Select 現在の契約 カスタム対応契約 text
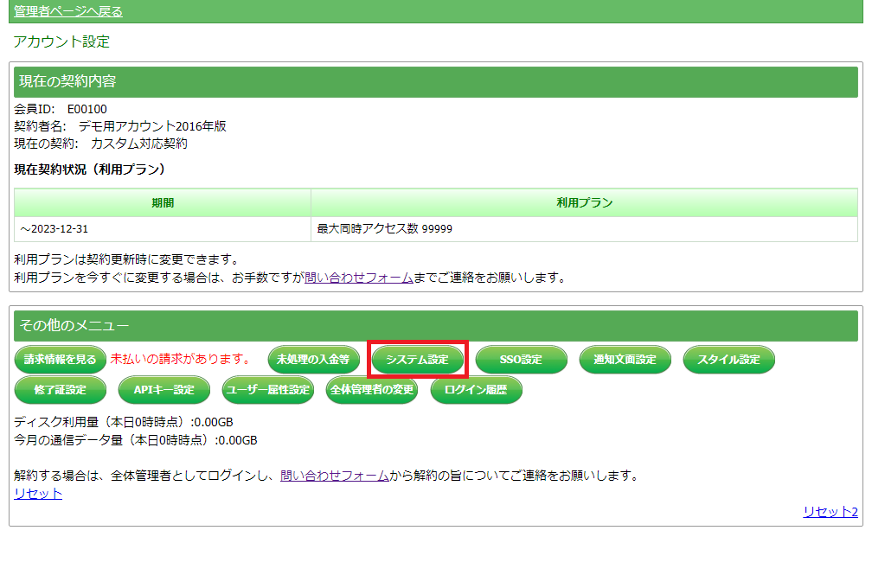 pyautogui.click(x=100, y=144)
